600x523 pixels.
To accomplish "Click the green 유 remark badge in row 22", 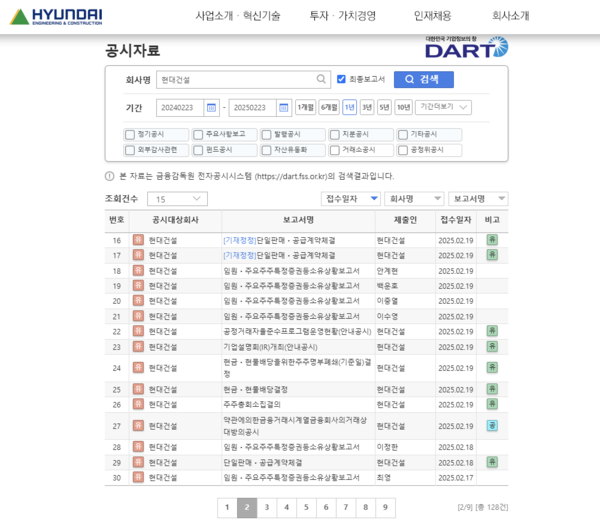I will [492, 331].
